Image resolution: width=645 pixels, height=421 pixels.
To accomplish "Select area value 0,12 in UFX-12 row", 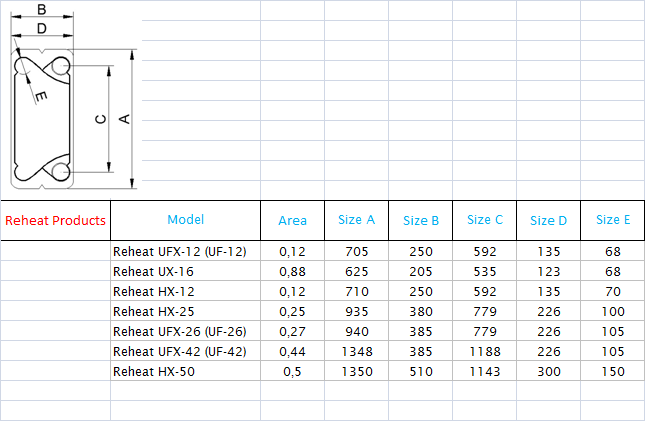I will 292,251.
